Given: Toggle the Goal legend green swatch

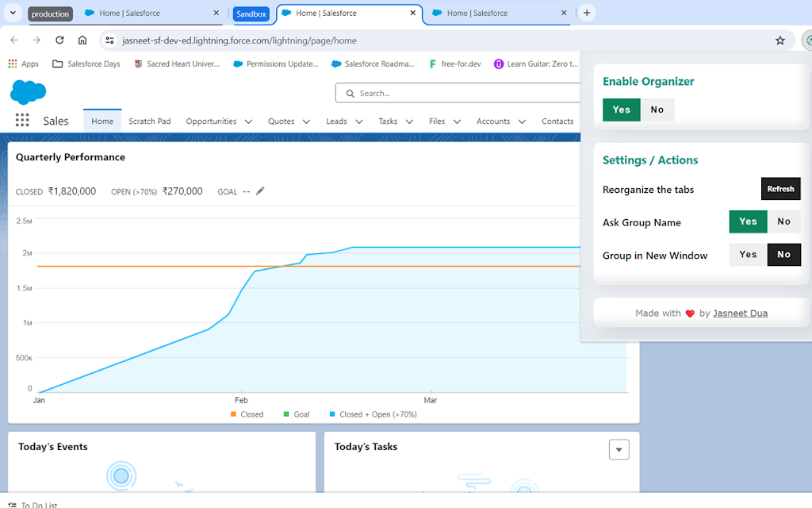Looking at the screenshot, I should tap(286, 414).
